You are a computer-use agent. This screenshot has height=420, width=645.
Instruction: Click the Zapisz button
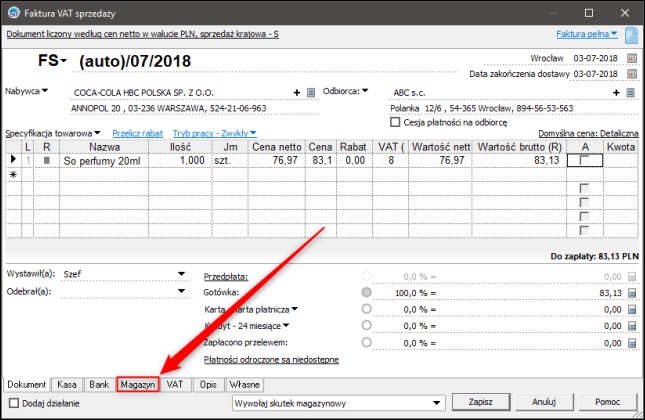point(481,402)
